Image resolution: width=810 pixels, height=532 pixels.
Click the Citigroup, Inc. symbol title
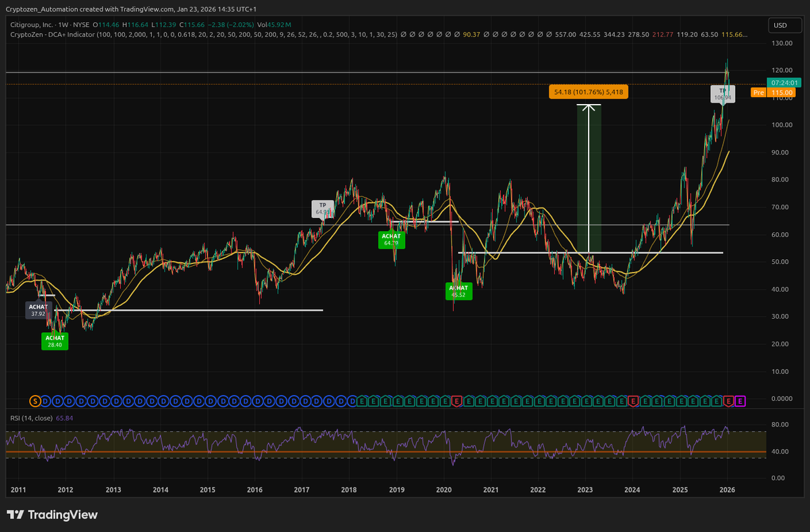coord(30,24)
